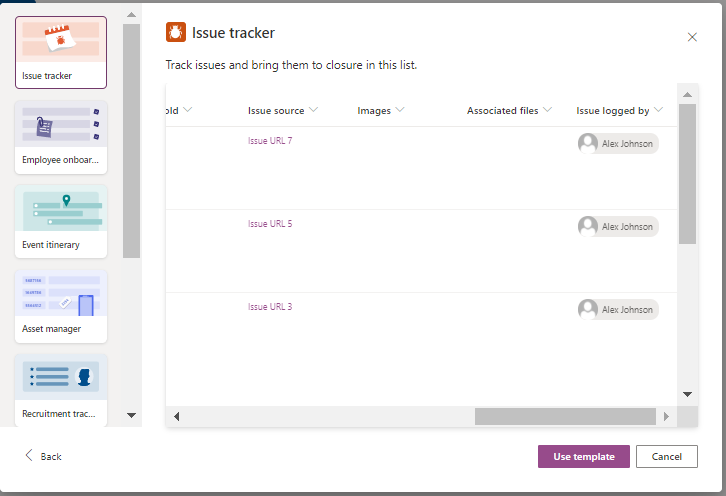This screenshot has width=726, height=496.
Task: Choose the Event itinerary template
Action: point(61,220)
